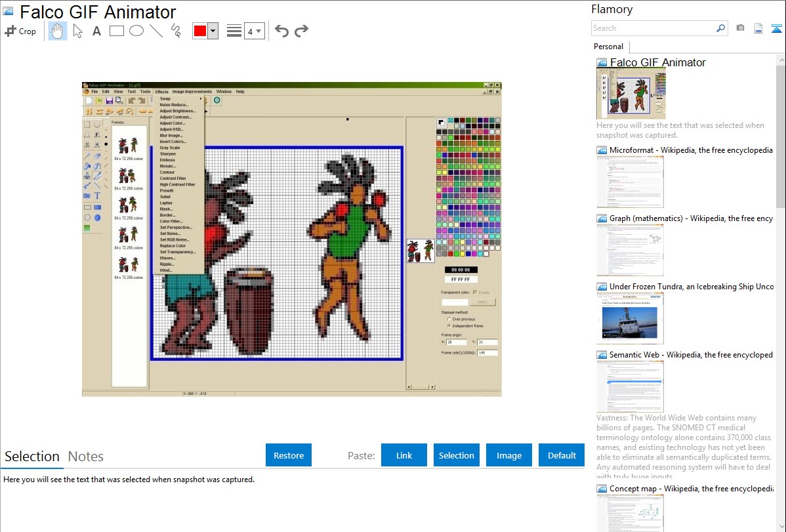Open the color picker dropdown arrow
This screenshot has height=532, width=786.
pyautogui.click(x=213, y=31)
